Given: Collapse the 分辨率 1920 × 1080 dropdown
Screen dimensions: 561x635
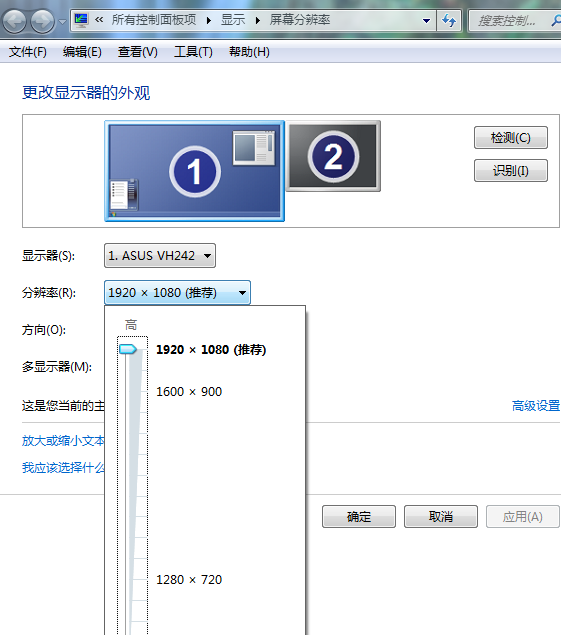Looking at the screenshot, I should (177, 292).
